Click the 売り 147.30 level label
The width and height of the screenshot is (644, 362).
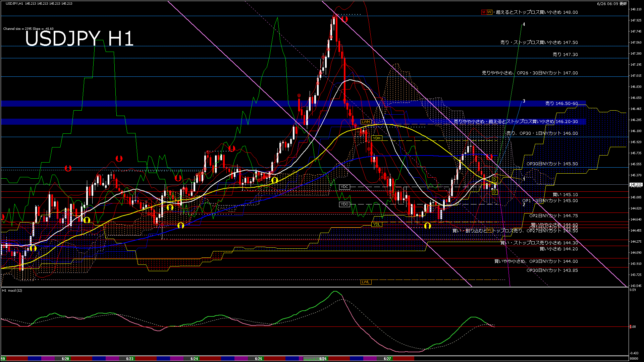click(x=565, y=54)
